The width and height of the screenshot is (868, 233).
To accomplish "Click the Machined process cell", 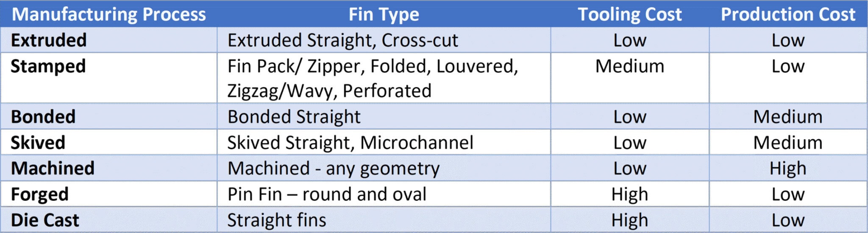I will (53, 168).
